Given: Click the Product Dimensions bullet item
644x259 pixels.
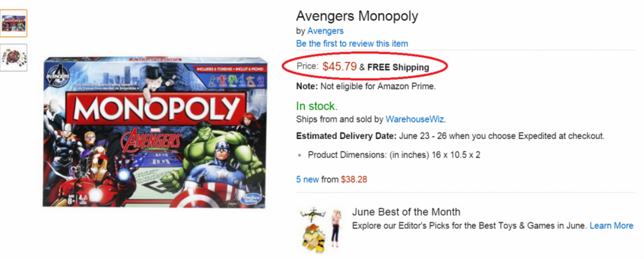Looking at the screenshot, I should pyautogui.click(x=394, y=155).
